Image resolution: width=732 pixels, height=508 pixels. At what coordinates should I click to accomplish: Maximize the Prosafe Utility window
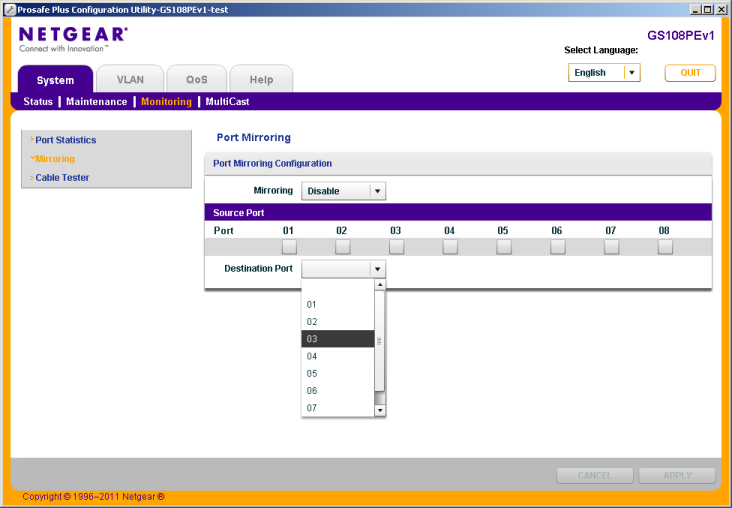(707, 9)
